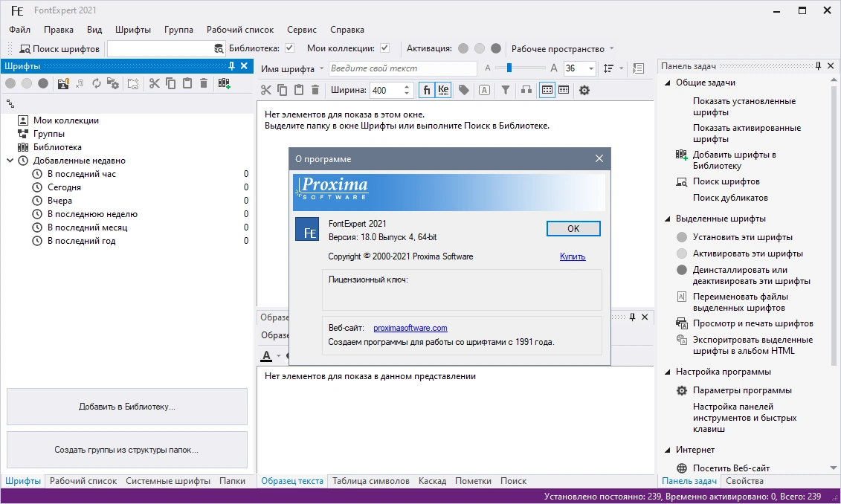This screenshot has height=504, width=841.
Task: Collapse Выделенные шрифты section
Action: [668, 219]
